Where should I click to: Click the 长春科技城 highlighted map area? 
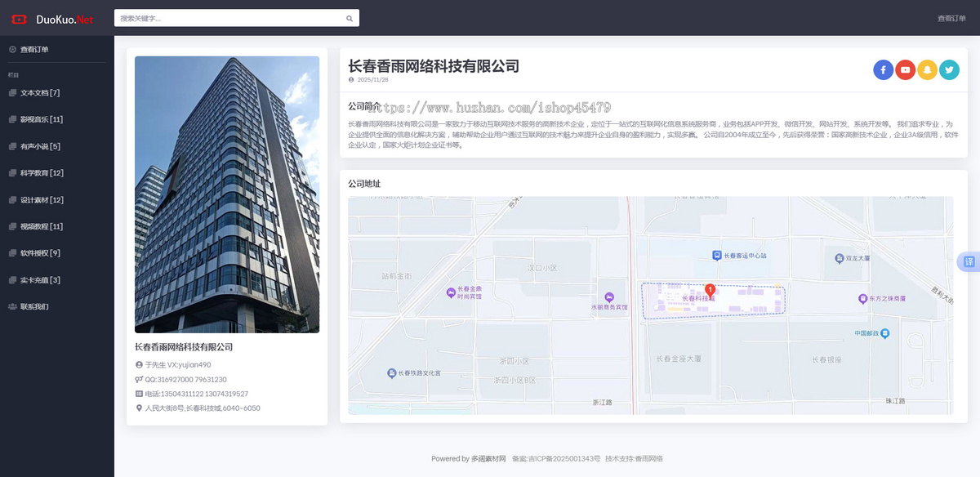coord(713,299)
